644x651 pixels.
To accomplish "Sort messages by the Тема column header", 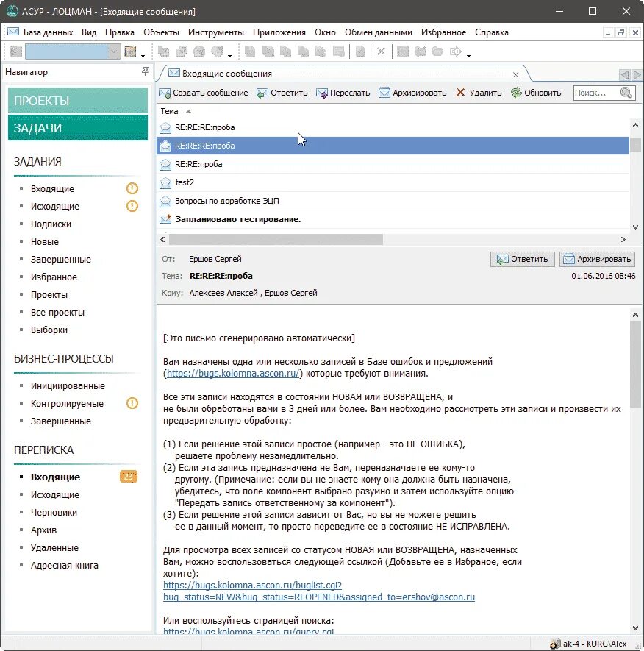I will click(x=169, y=111).
